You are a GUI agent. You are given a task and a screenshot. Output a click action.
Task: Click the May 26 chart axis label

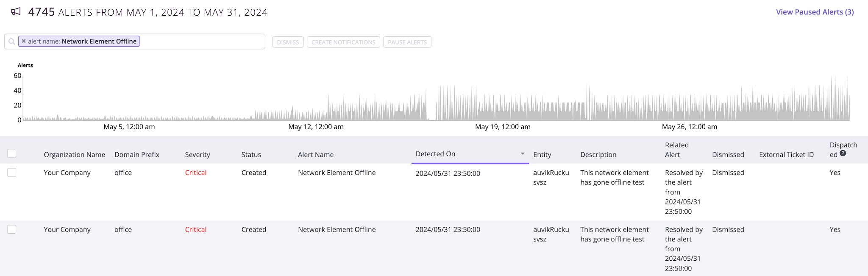(x=690, y=127)
